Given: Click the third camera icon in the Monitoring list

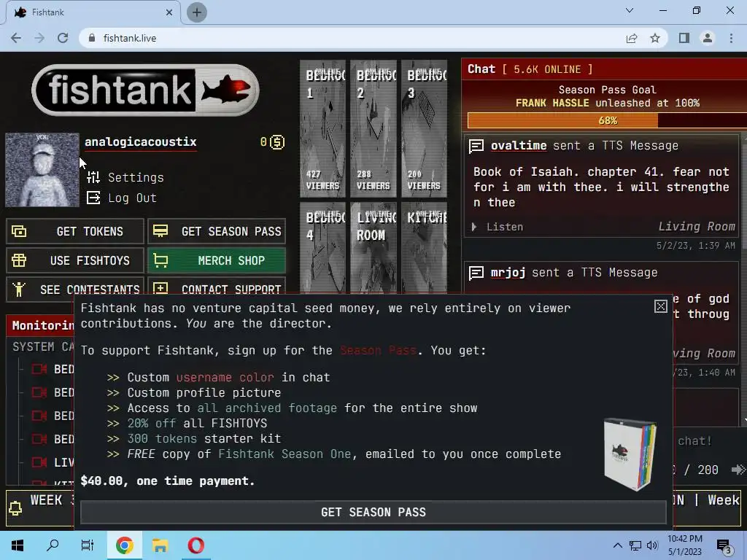Looking at the screenshot, I should (x=39, y=416).
